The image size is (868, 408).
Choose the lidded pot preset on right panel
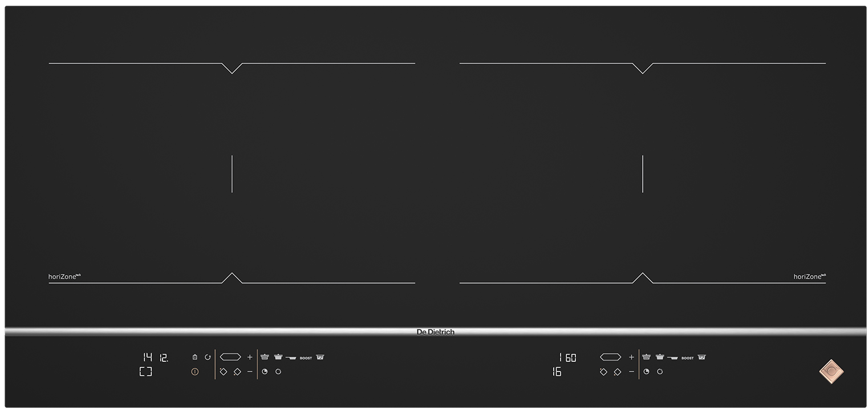(x=660, y=357)
